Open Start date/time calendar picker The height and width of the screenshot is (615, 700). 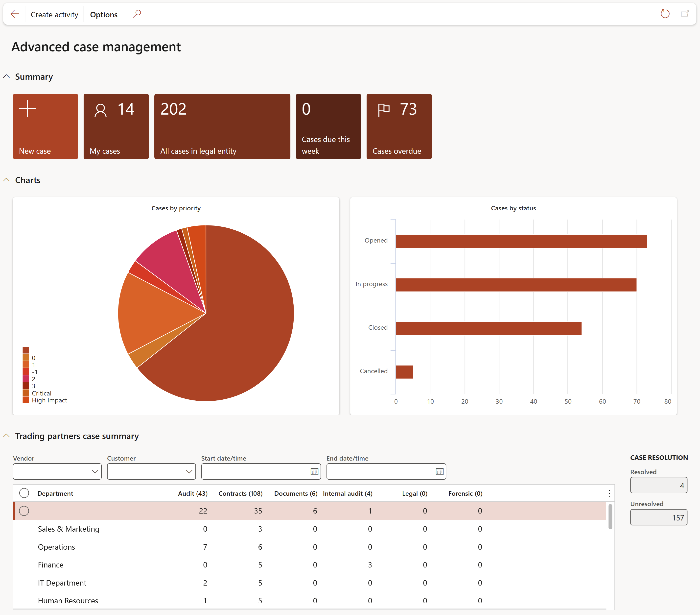click(314, 471)
